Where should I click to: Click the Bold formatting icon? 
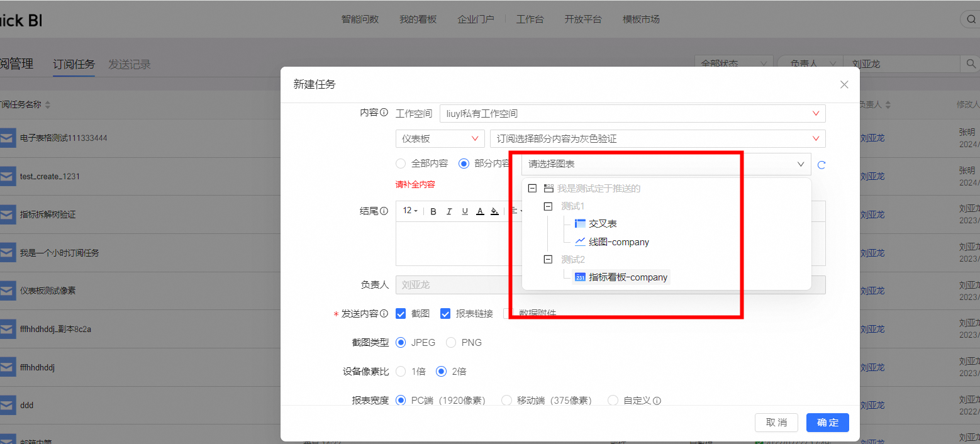[433, 211]
